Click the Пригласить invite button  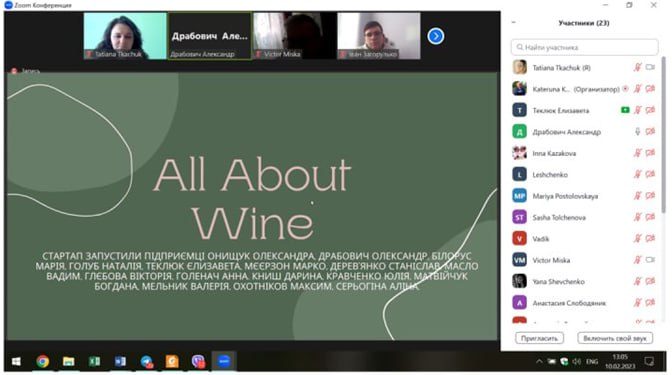539,338
